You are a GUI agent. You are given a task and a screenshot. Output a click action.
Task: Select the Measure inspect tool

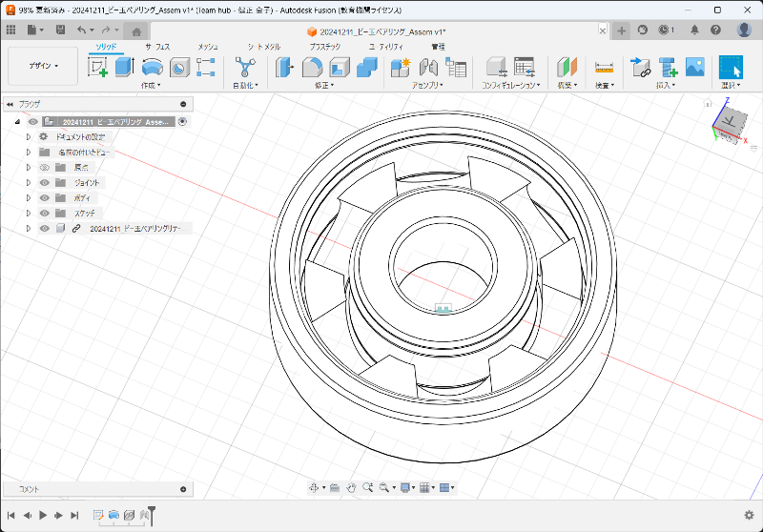(604, 68)
